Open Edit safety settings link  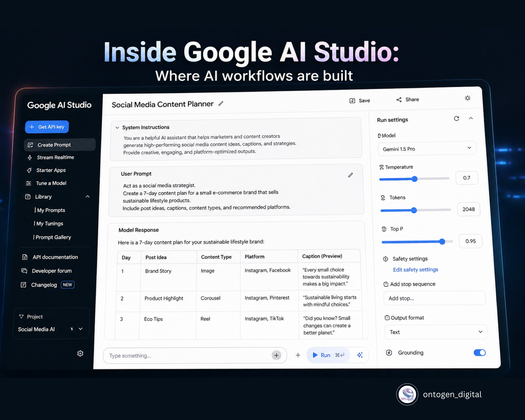point(415,269)
